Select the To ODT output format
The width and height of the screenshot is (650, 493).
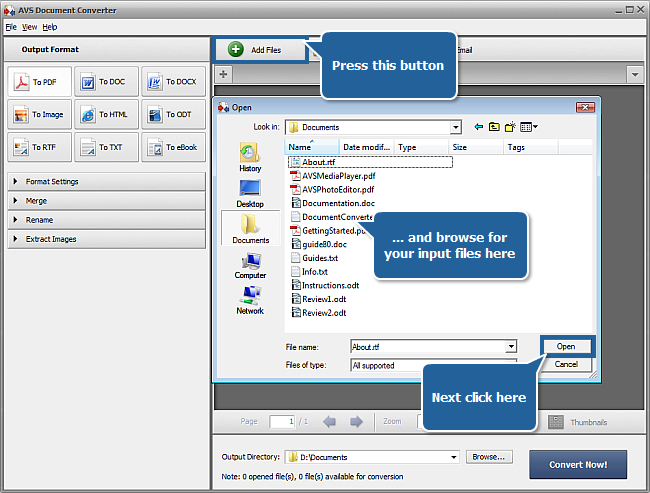tap(173, 114)
